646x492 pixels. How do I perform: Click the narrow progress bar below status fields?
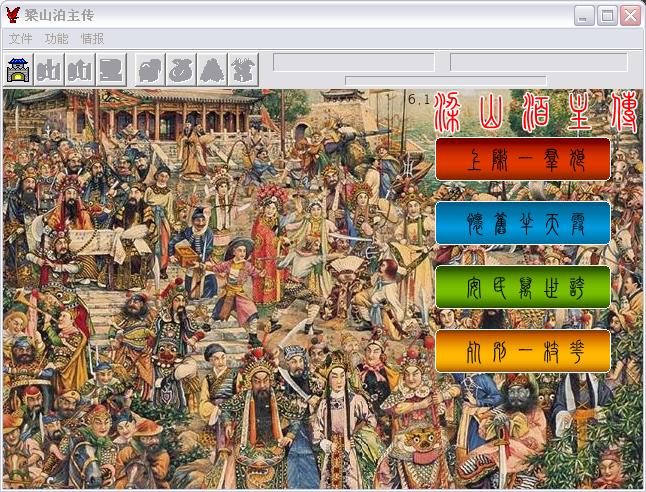[x=445, y=80]
